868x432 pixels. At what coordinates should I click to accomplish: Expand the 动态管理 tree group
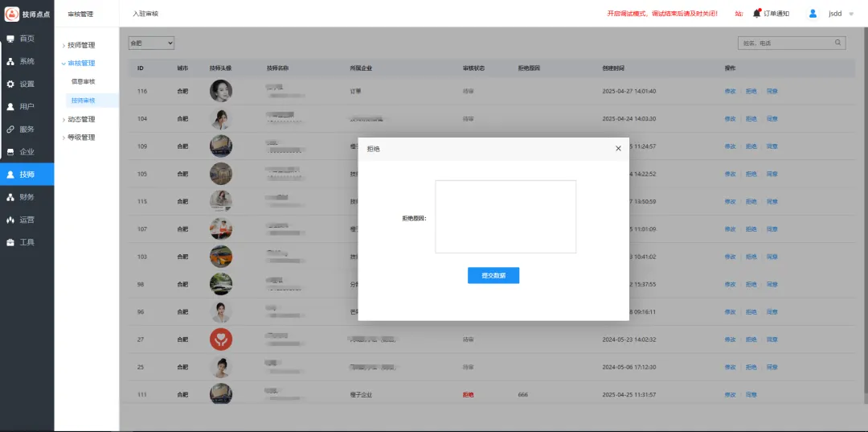click(x=80, y=119)
